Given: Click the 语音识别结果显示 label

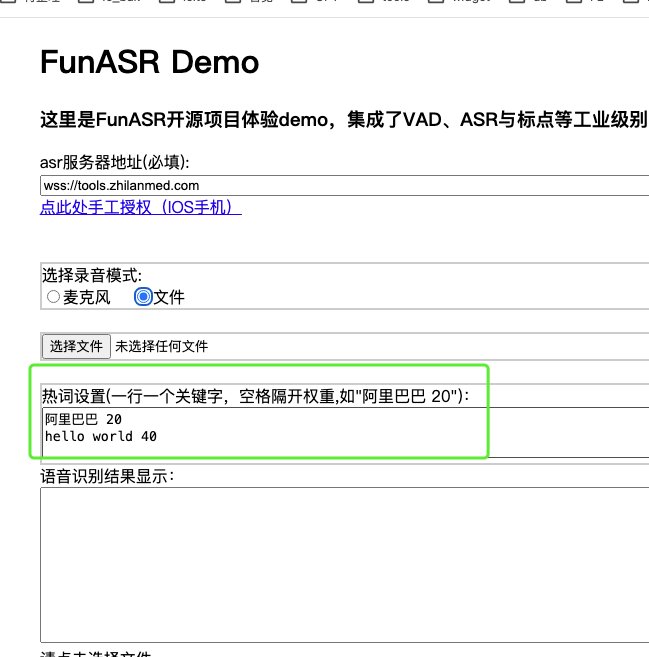Looking at the screenshot, I should point(107,476).
